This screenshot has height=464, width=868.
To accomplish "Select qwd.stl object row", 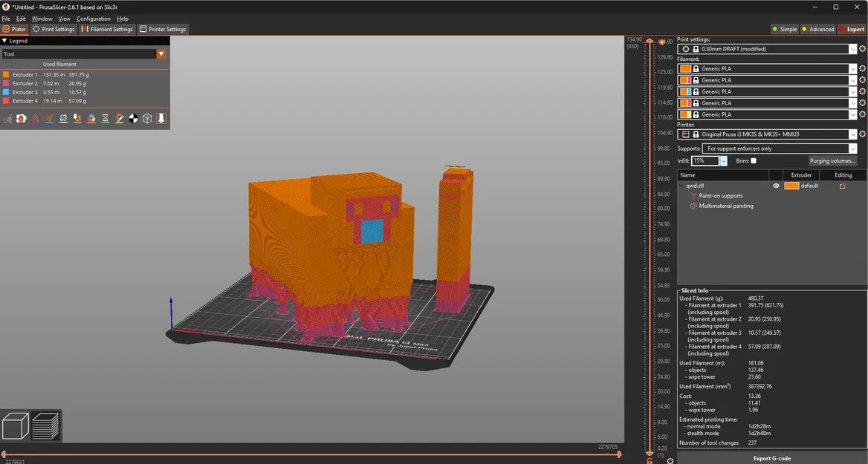I will (771, 186).
